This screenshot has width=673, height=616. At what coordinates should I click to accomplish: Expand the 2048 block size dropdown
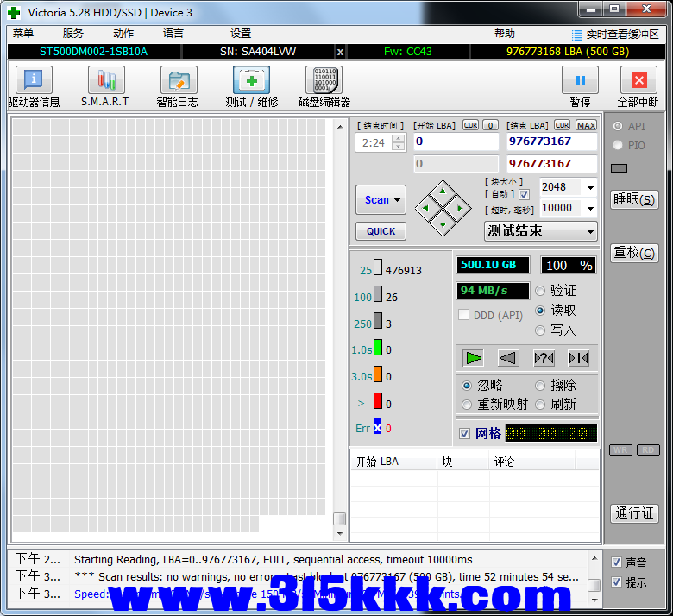coord(590,187)
